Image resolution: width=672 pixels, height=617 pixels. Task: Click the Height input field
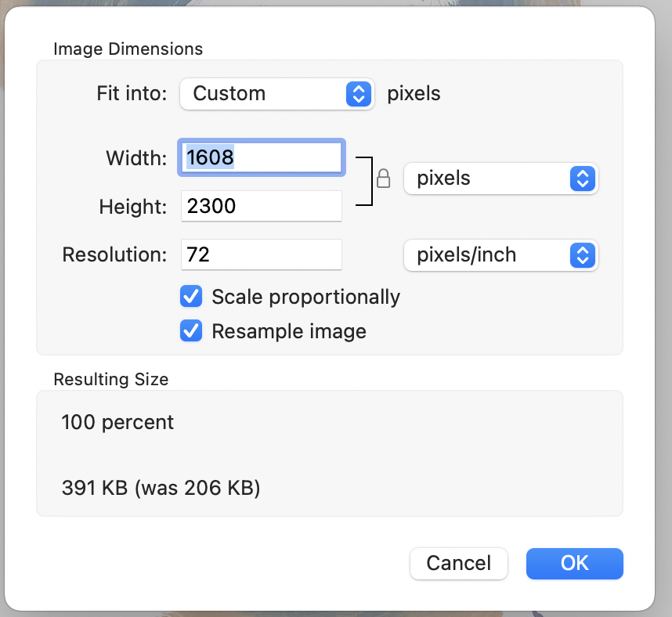point(262,207)
